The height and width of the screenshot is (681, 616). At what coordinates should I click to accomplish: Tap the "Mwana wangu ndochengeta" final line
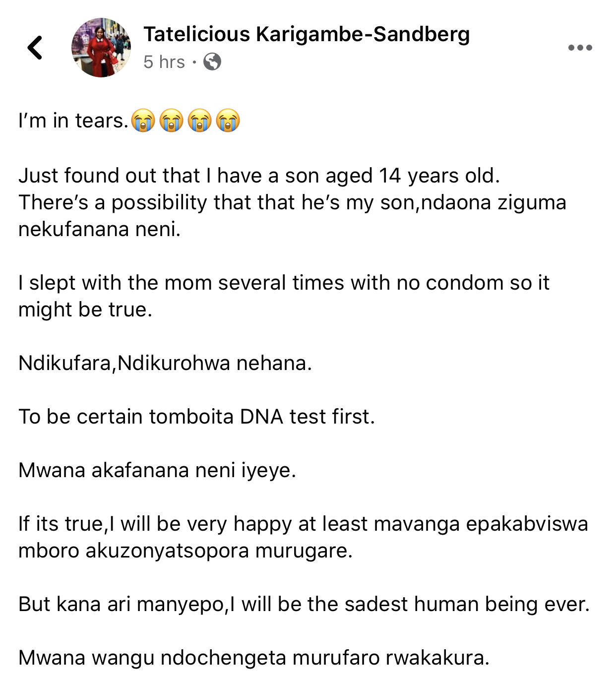tap(254, 658)
